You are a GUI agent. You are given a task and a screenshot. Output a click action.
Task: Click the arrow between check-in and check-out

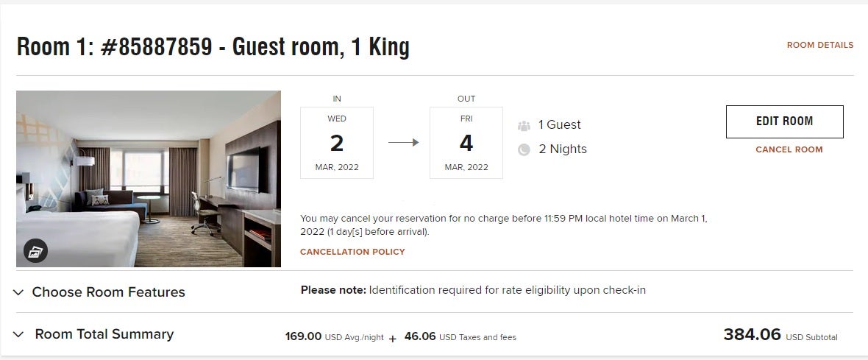402,143
